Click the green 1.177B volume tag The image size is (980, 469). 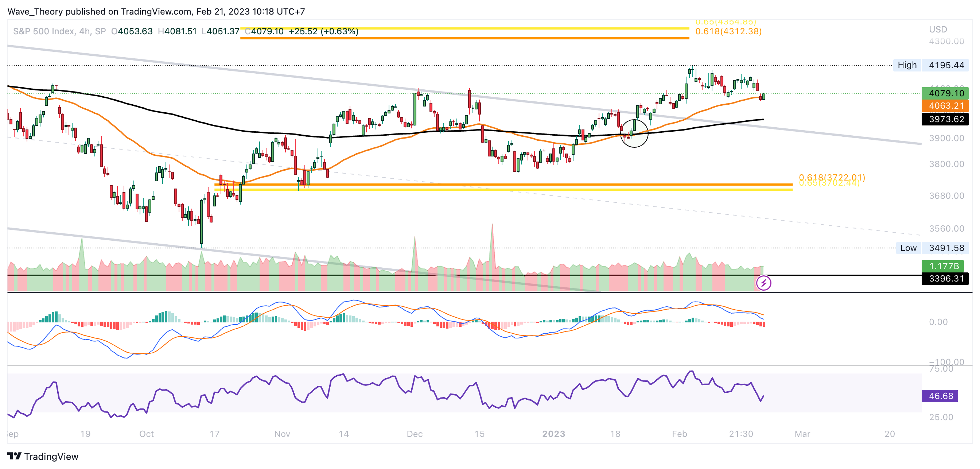click(943, 266)
